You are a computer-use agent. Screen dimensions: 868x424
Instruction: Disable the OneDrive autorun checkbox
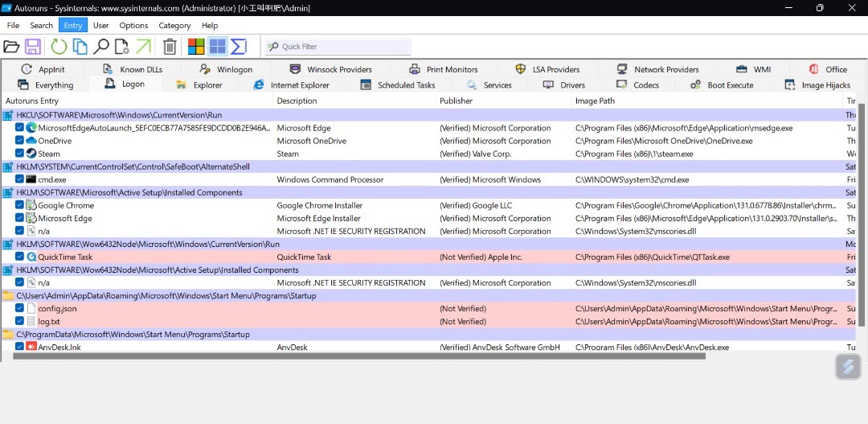pos(19,141)
